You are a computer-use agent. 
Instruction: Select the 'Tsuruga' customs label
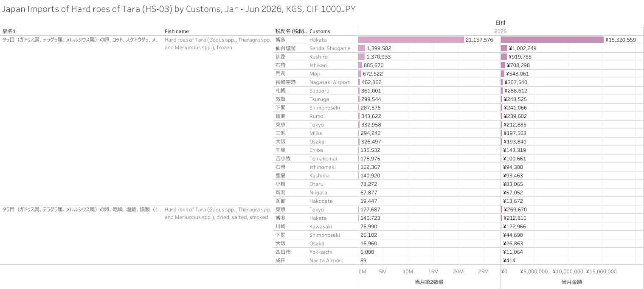tap(319, 99)
